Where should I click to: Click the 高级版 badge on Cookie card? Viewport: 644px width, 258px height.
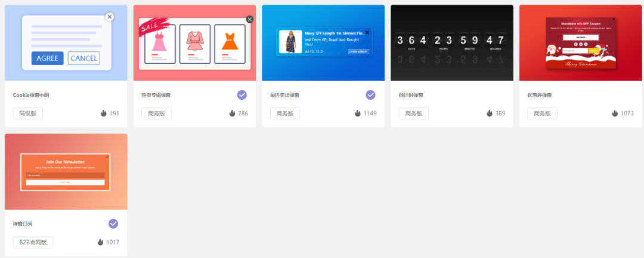click(x=28, y=113)
